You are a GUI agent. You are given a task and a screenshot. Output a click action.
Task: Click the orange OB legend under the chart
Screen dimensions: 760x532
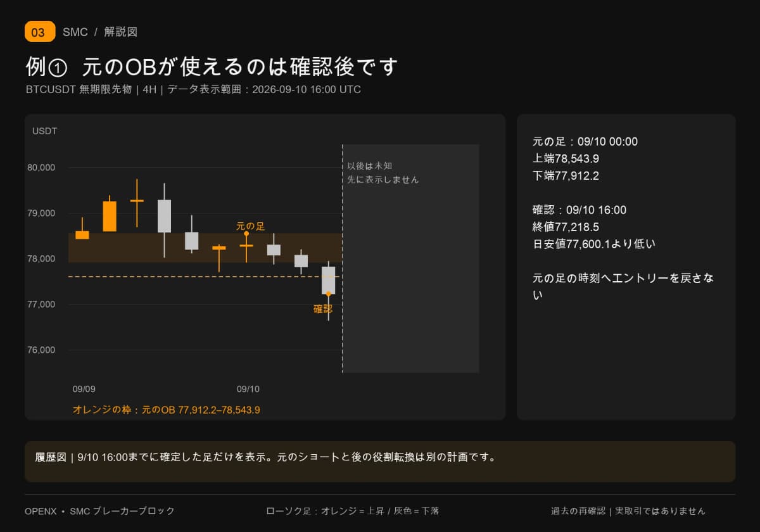pyautogui.click(x=166, y=410)
